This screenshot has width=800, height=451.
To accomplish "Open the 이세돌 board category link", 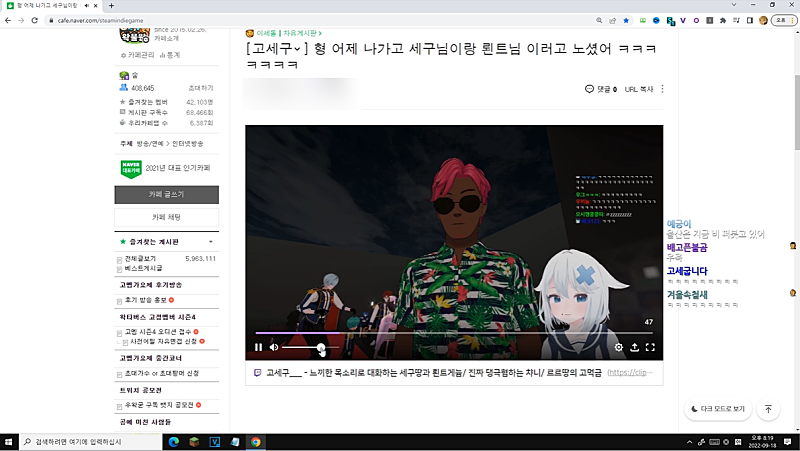I will 266,33.
